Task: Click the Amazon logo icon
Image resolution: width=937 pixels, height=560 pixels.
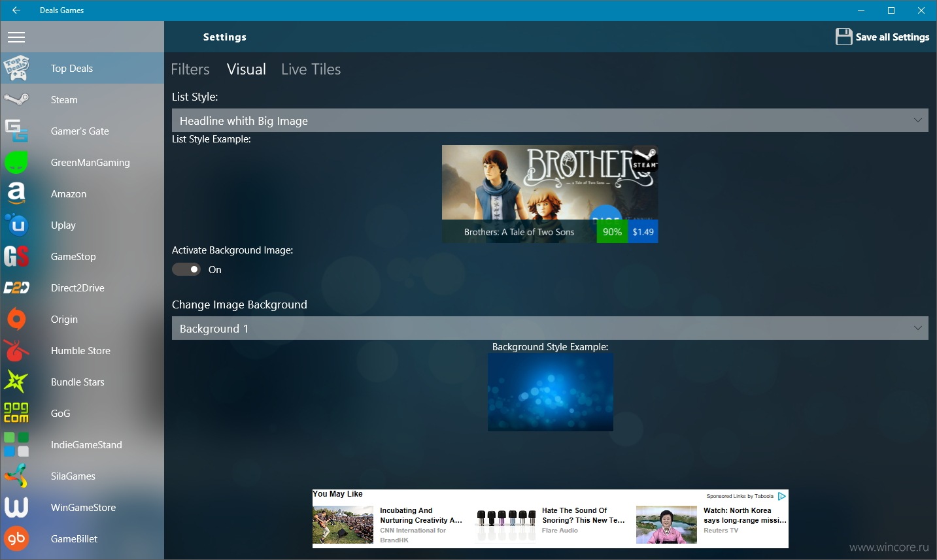Action: (16, 193)
